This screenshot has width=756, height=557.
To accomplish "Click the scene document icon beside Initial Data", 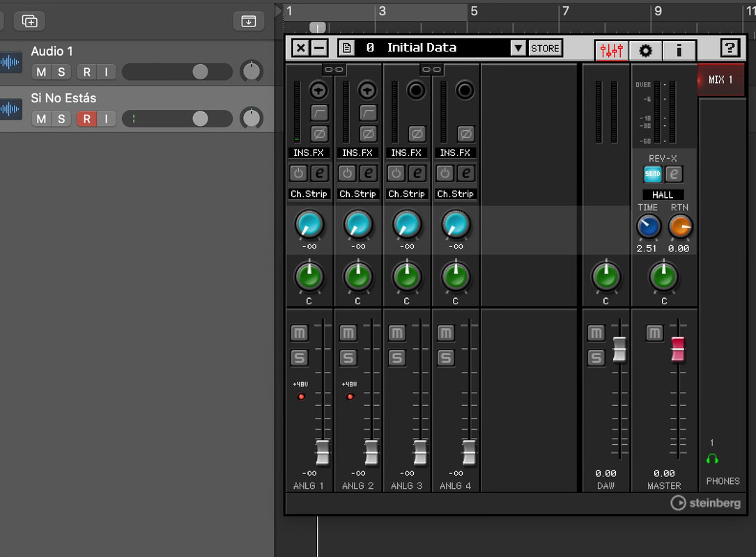I will (x=346, y=48).
